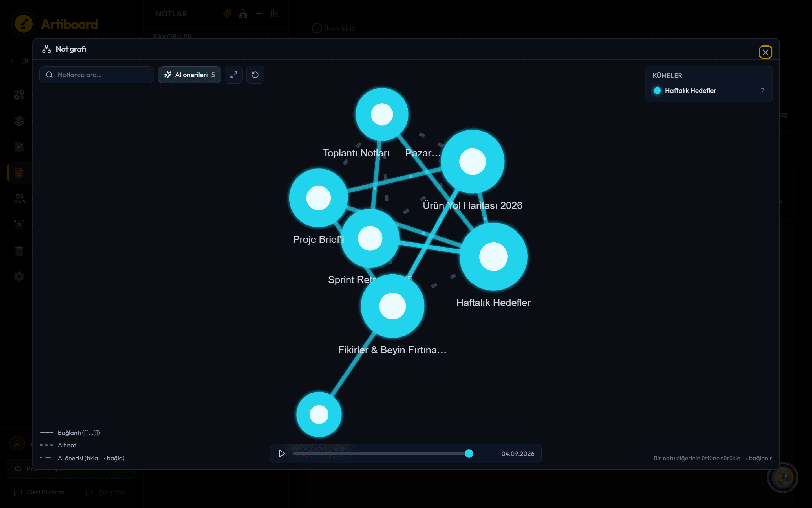Viewport: 812px width, 508px height.
Task: Click the timeline slider handle
Action: pos(469,454)
